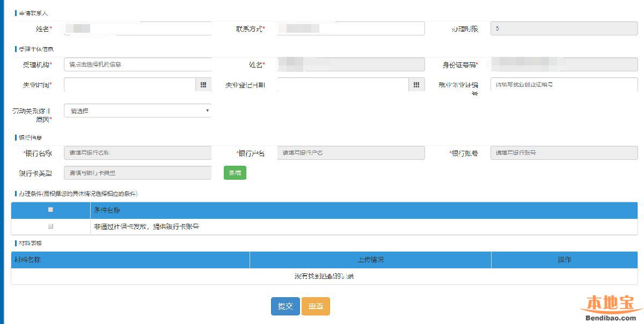
Task: Click the 银行名称 text field
Action: click(x=137, y=153)
